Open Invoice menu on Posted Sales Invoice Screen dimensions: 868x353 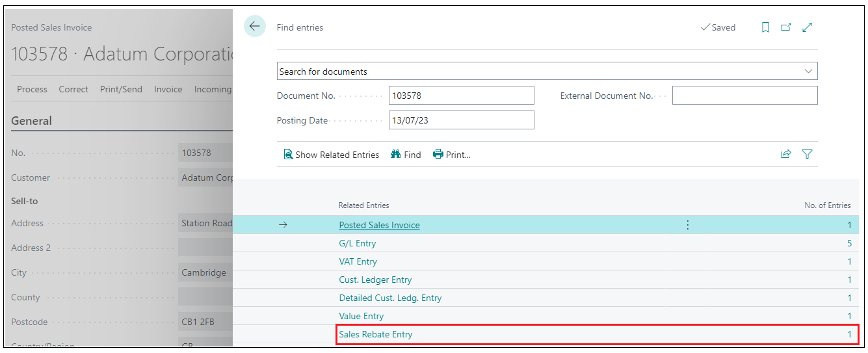tap(168, 89)
